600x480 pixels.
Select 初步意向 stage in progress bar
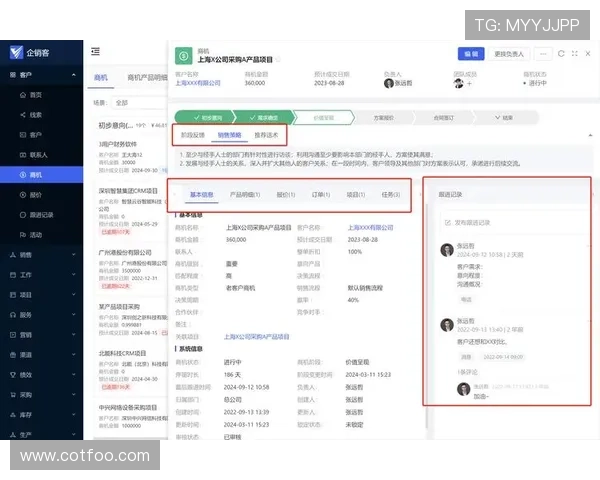pyautogui.click(x=207, y=118)
